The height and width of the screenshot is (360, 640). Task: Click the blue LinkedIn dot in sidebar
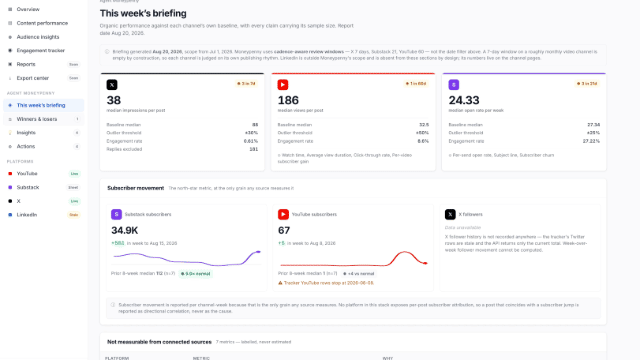tap(10, 215)
